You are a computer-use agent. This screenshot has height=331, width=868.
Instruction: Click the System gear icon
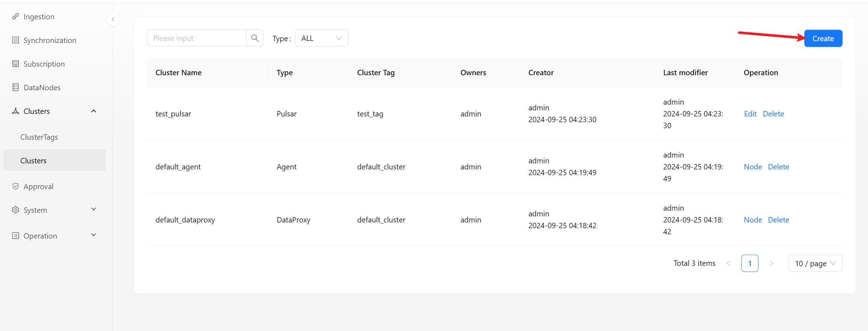coord(15,210)
